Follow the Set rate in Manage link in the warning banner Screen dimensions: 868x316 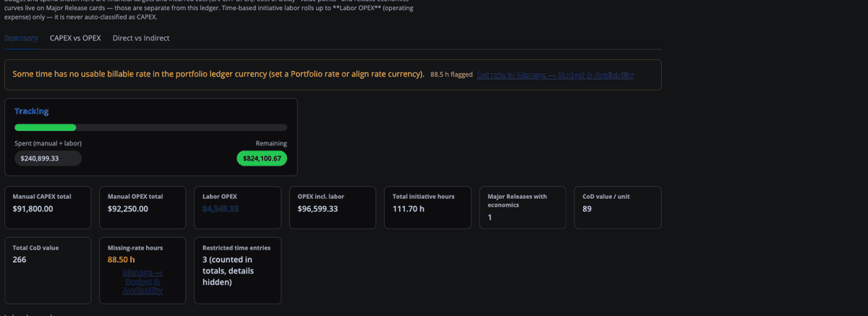(556, 74)
